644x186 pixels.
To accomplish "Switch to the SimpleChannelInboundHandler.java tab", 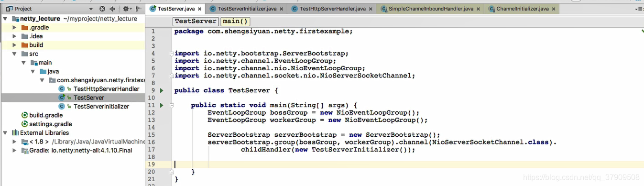I will pos(430,9).
